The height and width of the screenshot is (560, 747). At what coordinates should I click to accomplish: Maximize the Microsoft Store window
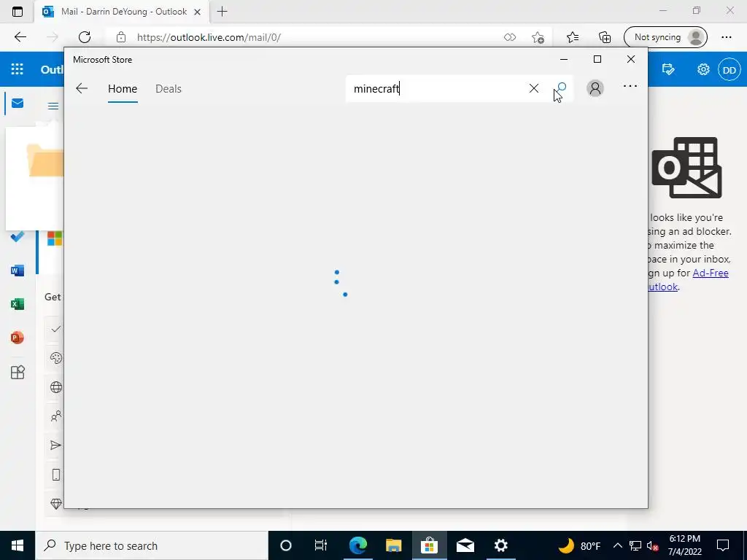point(597,59)
